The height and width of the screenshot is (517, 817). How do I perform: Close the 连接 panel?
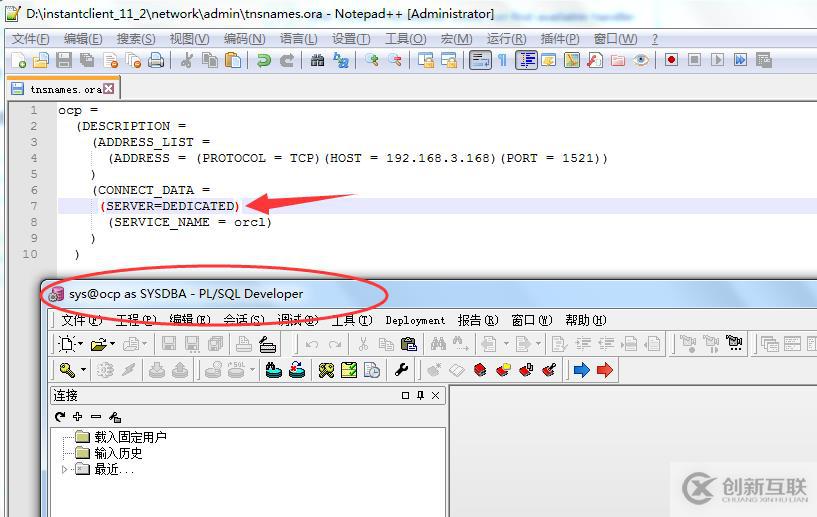[436, 396]
